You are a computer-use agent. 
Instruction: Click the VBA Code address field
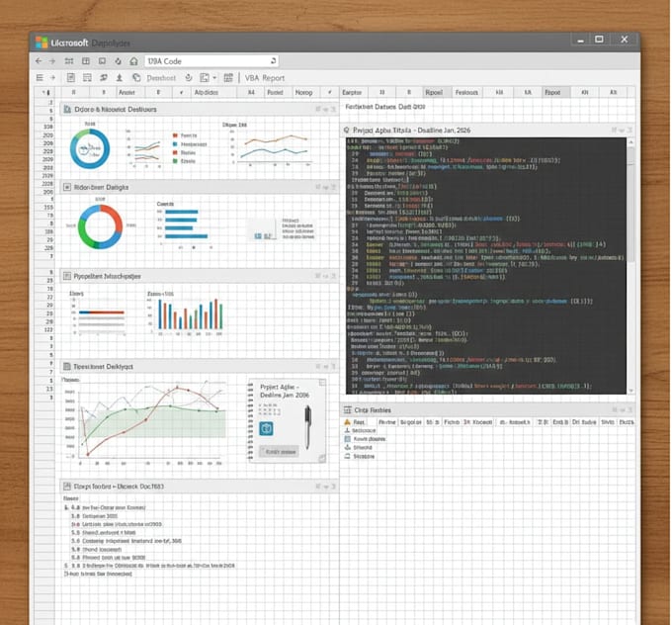(211, 61)
